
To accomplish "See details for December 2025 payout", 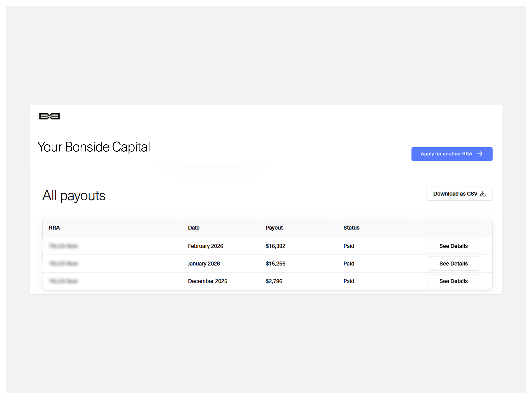I will 453,281.
